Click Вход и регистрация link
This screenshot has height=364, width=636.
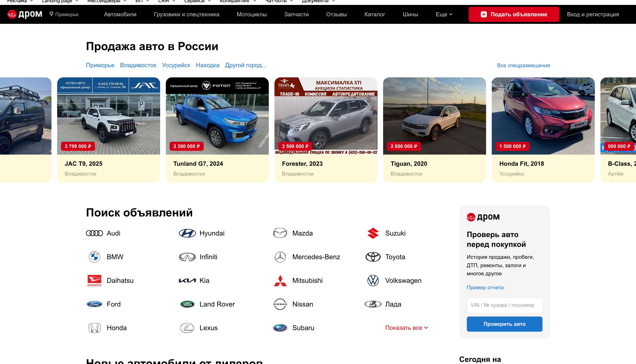click(x=593, y=14)
